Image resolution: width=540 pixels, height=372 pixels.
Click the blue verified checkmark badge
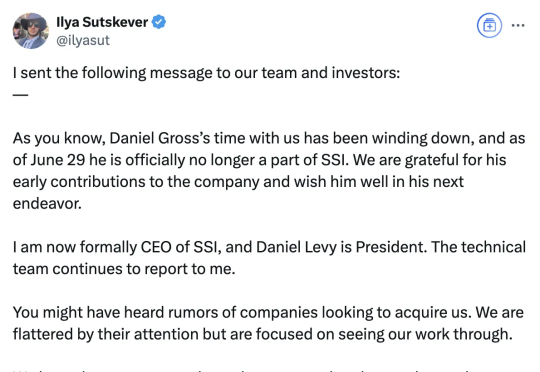[x=159, y=22]
